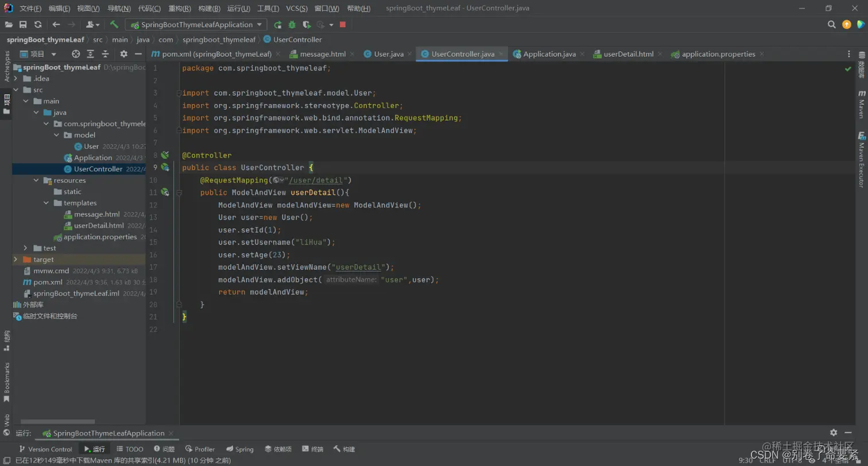The height and width of the screenshot is (466, 868).
Task: Collapse the model package in tree
Action: [56, 135]
